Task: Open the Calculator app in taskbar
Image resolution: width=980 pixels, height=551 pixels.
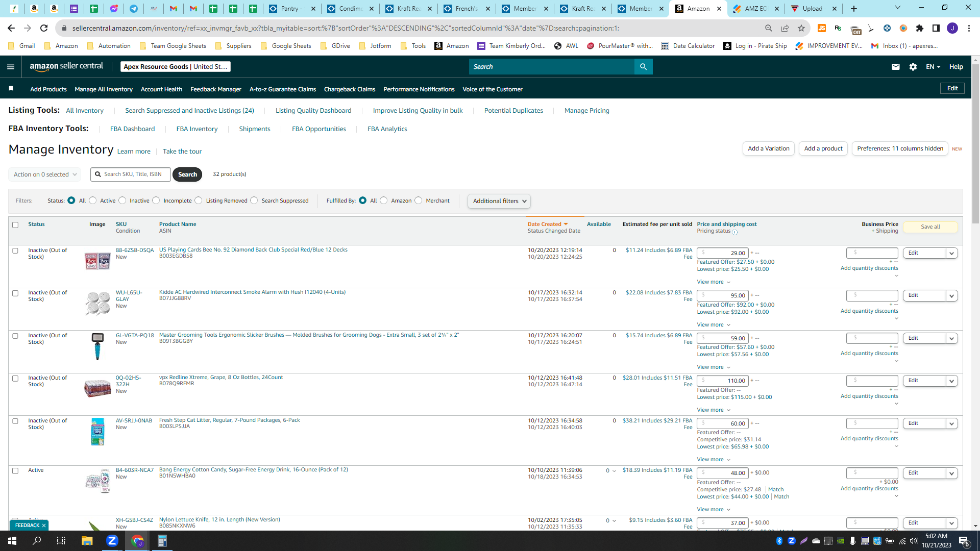Action: click(x=162, y=541)
